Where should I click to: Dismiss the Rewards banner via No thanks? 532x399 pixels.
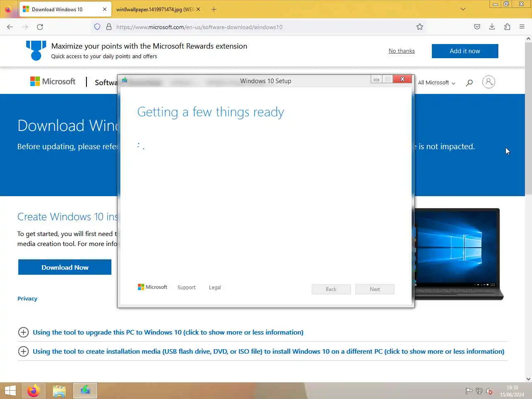point(401,51)
